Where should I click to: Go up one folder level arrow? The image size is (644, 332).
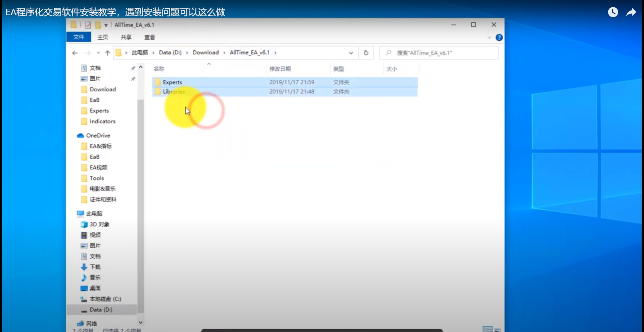[x=107, y=53]
